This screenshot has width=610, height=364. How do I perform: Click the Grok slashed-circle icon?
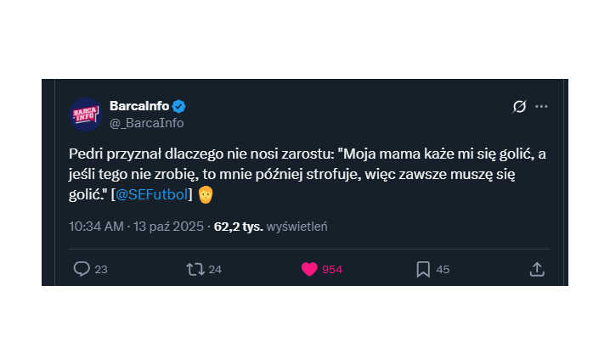[x=519, y=106]
